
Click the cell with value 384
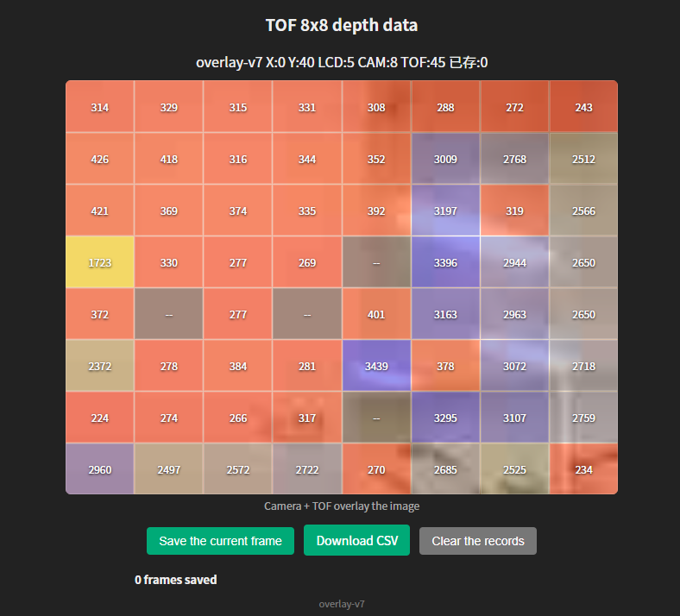[238, 366]
